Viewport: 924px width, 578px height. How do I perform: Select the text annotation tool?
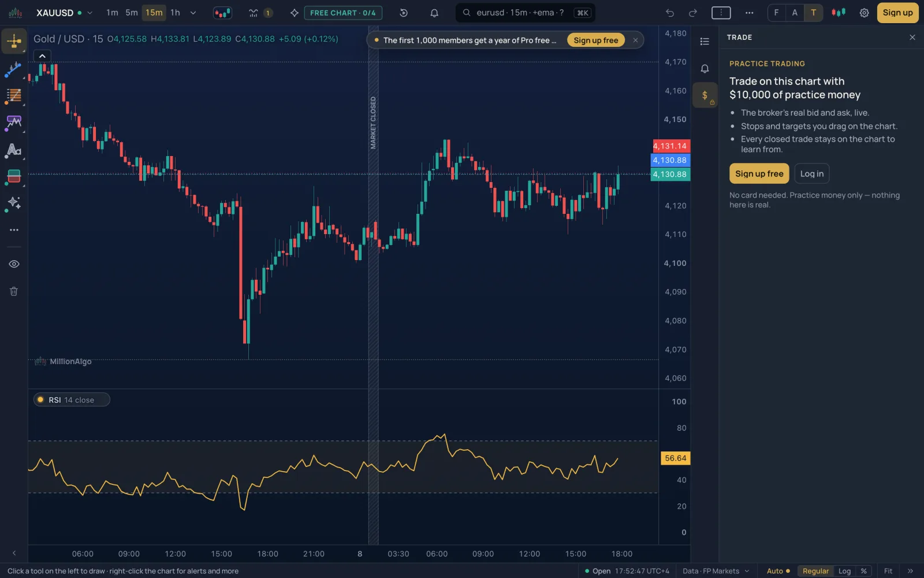(14, 150)
